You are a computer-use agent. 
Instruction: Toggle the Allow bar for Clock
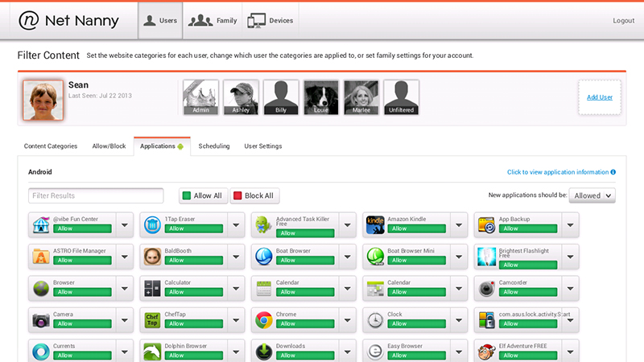[416, 324]
